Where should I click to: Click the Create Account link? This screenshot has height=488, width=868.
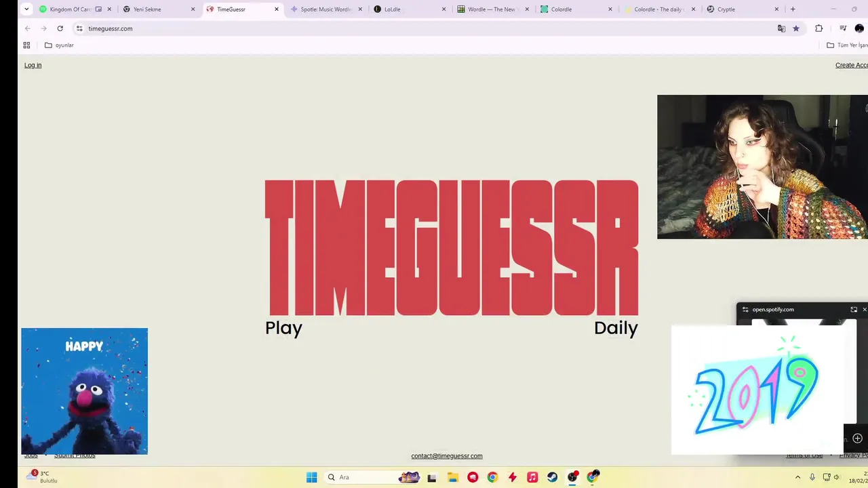pyautogui.click(x=852, y=65)
